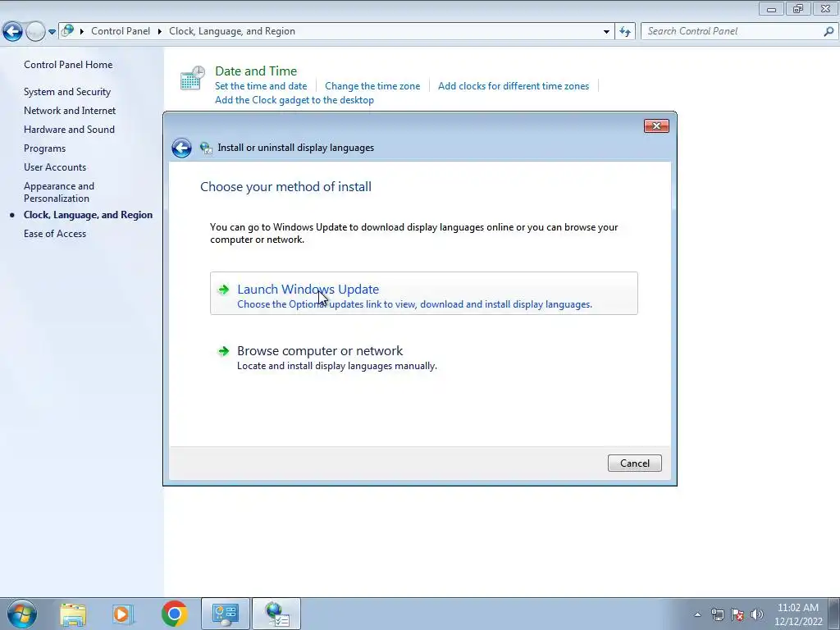Click the Control Panel forward arrow
840x630 pixels.
tap(35, 32)
